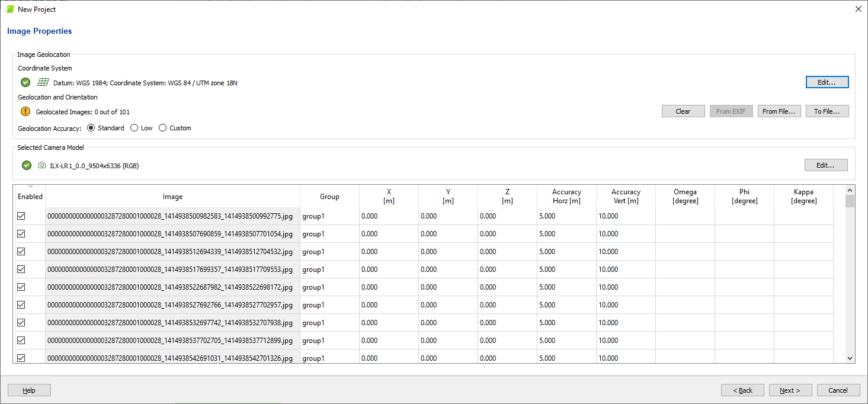The height and width of the screenshot is (404, 868).
Task: Choose Custom geolocation accuracy
Action: click(163, 128)
